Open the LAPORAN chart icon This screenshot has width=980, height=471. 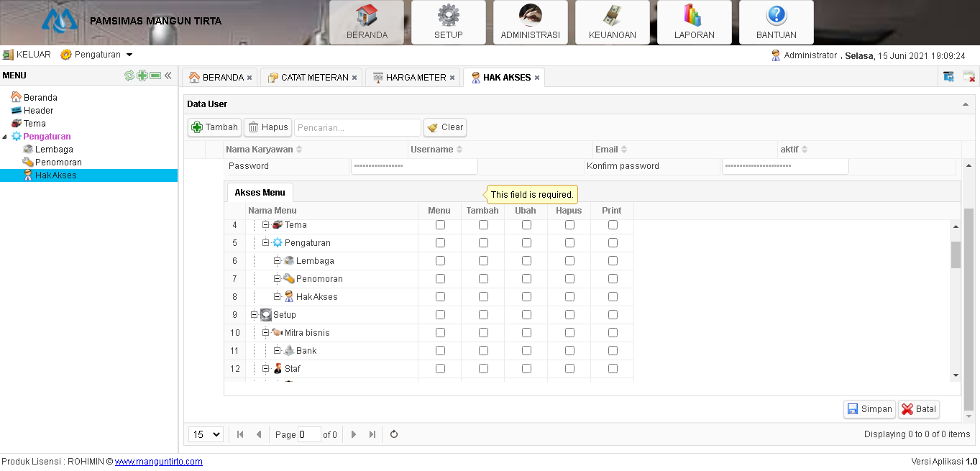(x=694, y=15)
